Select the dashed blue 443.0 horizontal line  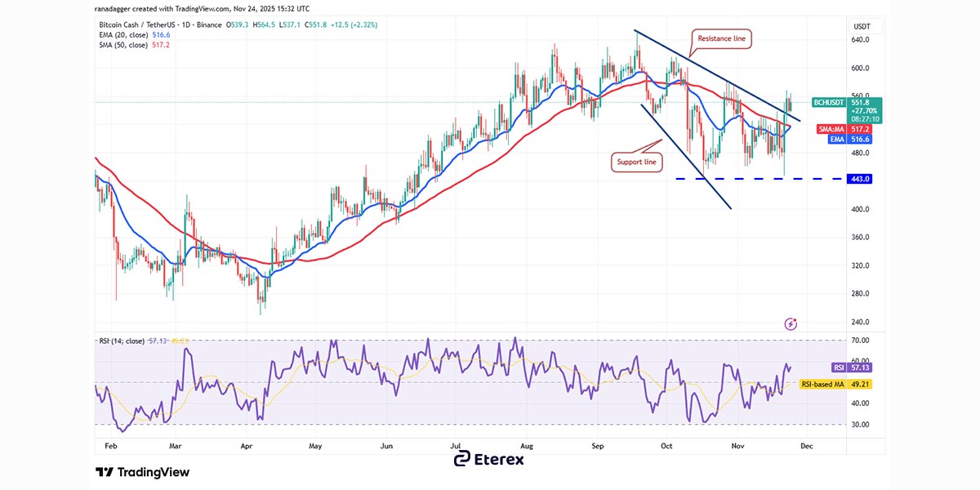coord(759,179)
